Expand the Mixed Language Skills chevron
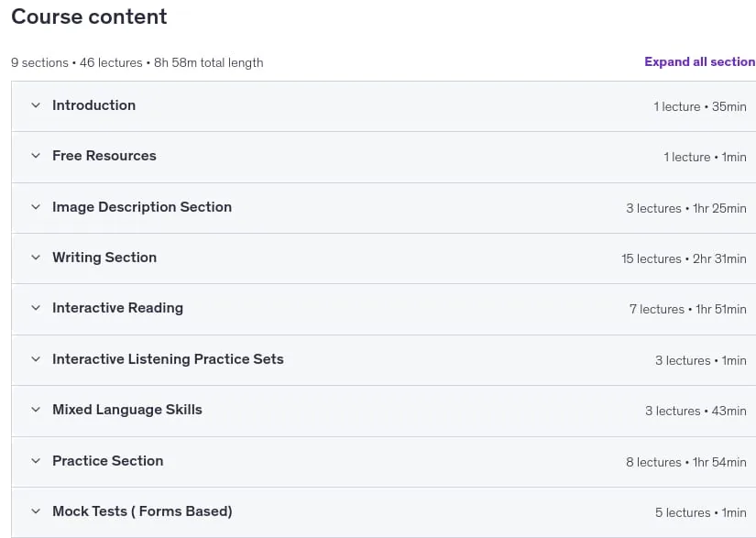 point(36,410)
